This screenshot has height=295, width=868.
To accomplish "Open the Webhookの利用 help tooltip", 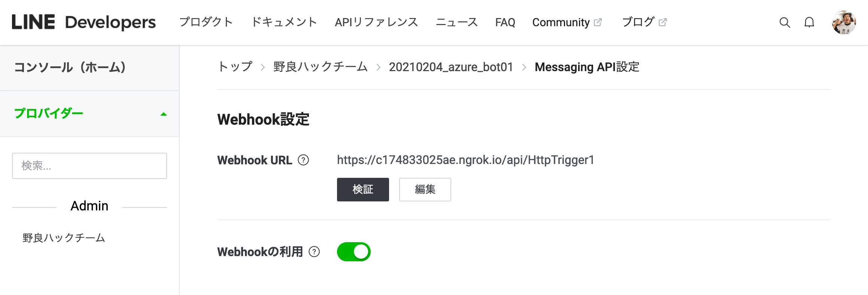I will click(315, 252).
